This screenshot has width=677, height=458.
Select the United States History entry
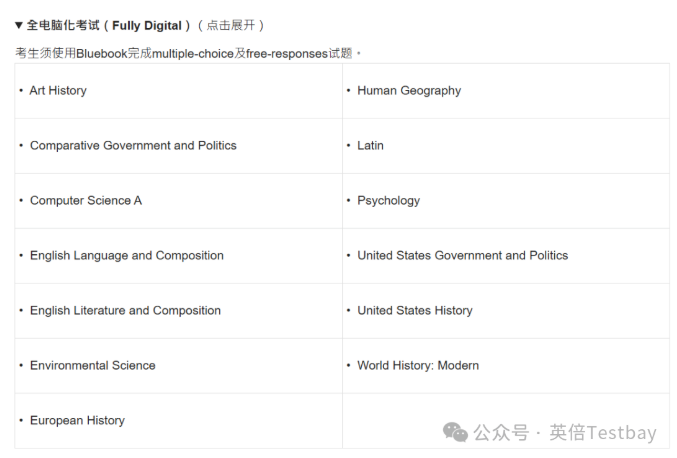(x=414, y=311)
